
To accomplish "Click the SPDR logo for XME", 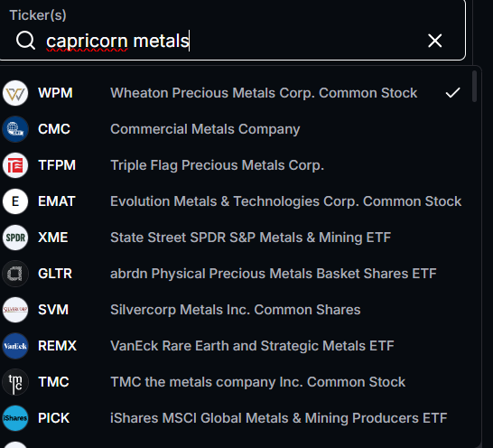I will tap(15, 238).
